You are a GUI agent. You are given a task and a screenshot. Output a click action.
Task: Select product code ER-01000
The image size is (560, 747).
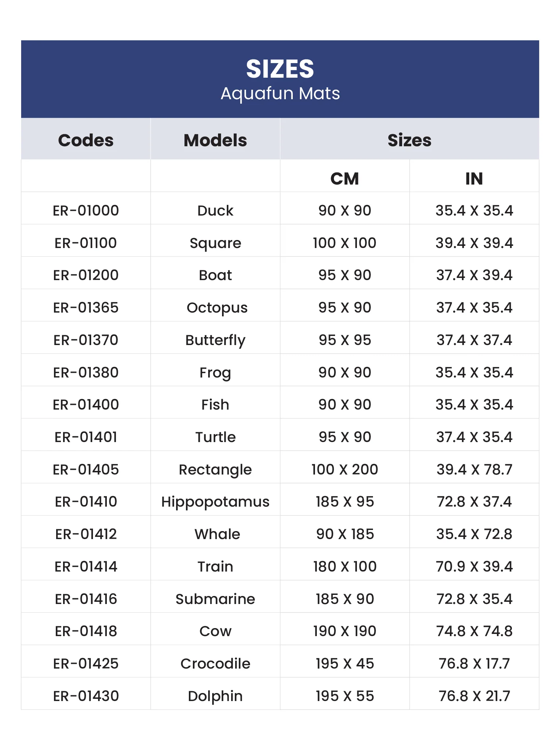(86, 210)
